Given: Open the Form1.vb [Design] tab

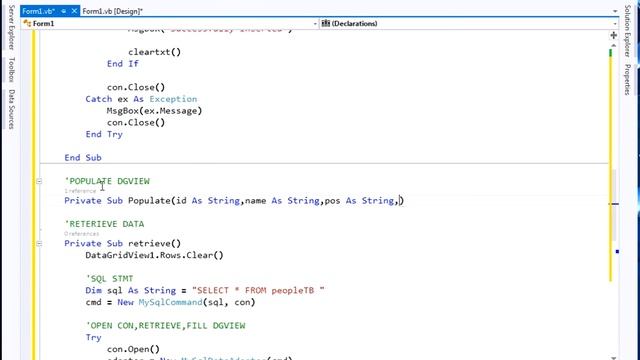Looking at the screenshot, I should coord(113,11).
